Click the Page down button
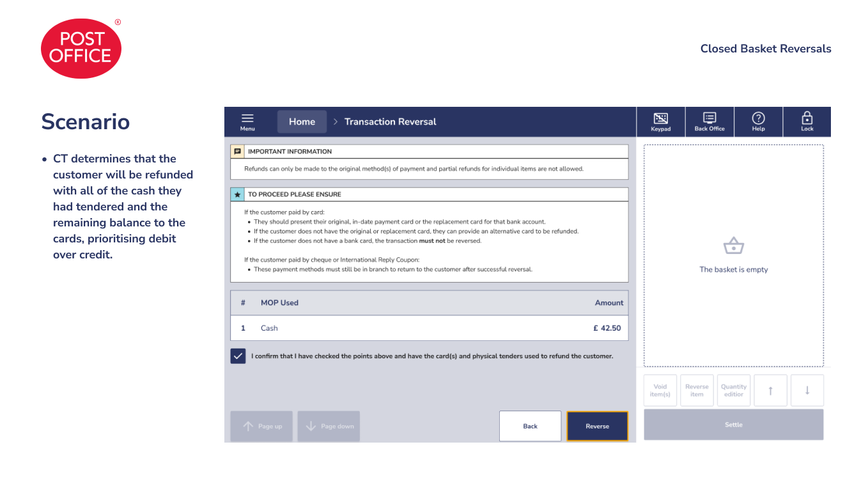The width and height of the screenshot is (868, 488). 329,426
